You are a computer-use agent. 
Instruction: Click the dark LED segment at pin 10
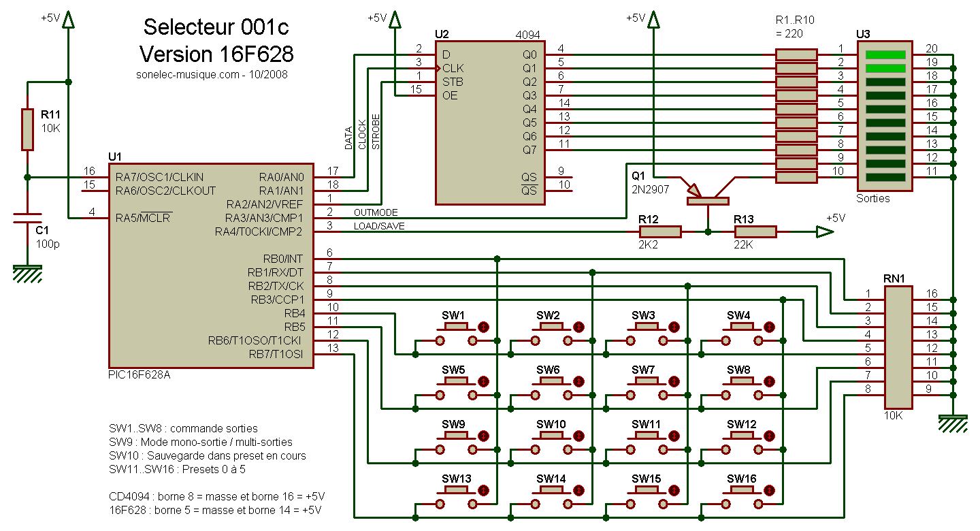(x=885, y=177)
